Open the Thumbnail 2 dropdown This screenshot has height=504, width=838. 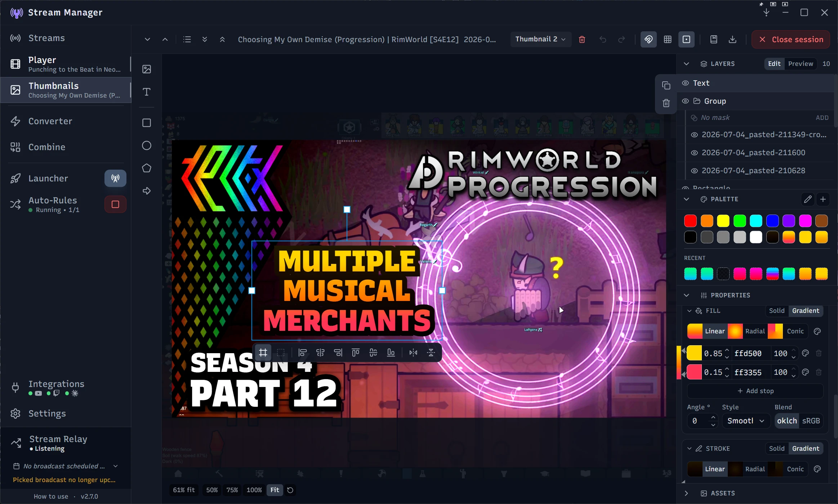(x=540, y=39)
